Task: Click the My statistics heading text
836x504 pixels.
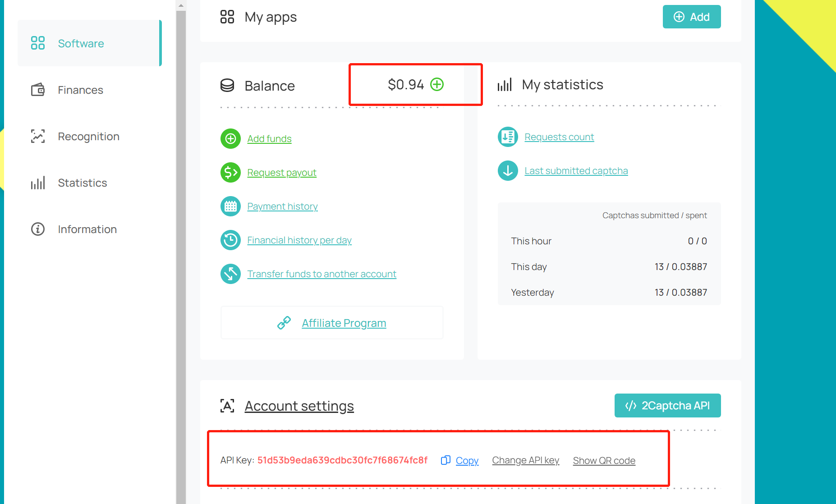Action: (x=562, y=84)
